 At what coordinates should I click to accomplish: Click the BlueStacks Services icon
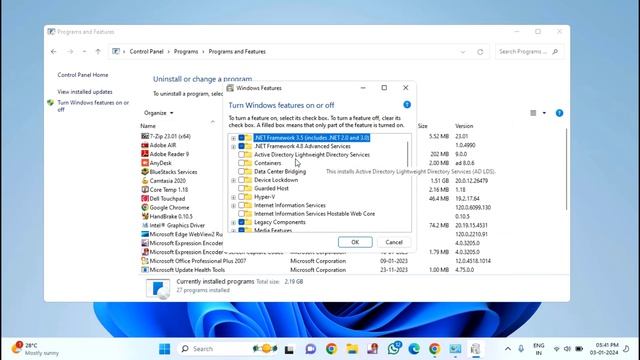click(144, 172)
